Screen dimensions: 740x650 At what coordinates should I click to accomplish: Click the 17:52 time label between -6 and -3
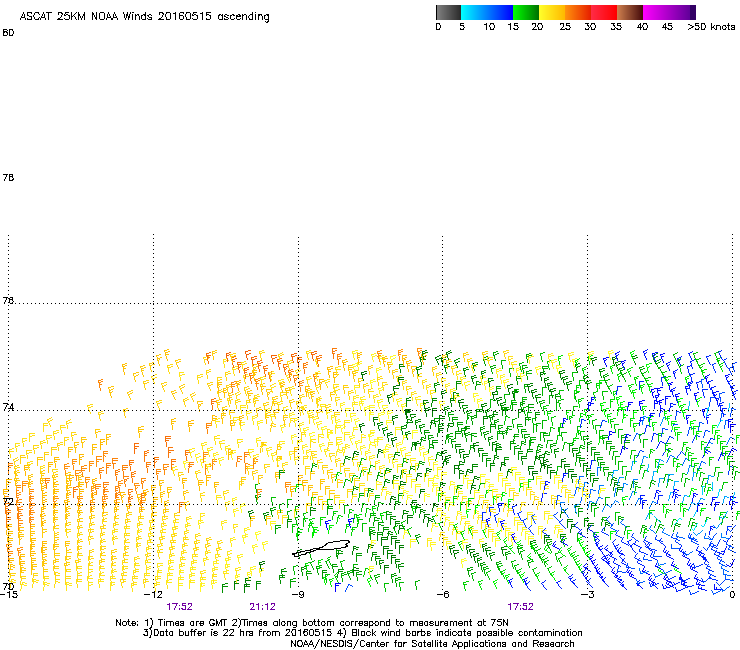(521, 607)
